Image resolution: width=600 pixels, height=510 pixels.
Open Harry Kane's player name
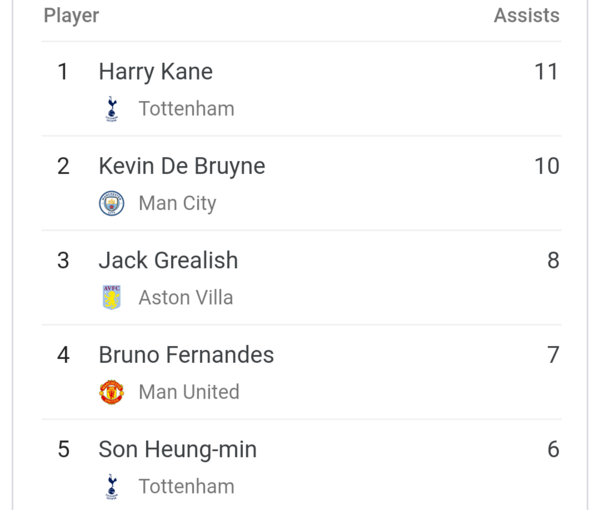click(x=156, y=73)
